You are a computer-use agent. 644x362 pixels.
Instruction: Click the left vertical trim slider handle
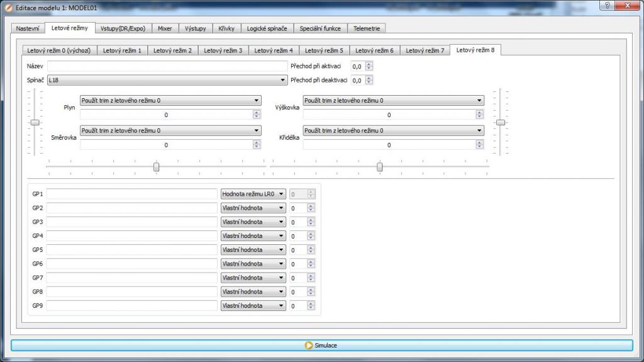coord(35,122)
